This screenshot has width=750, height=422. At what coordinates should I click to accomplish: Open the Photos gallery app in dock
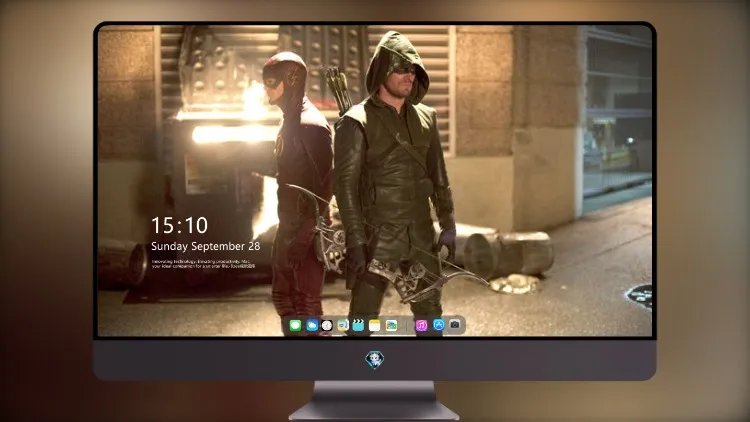(391, 325)
